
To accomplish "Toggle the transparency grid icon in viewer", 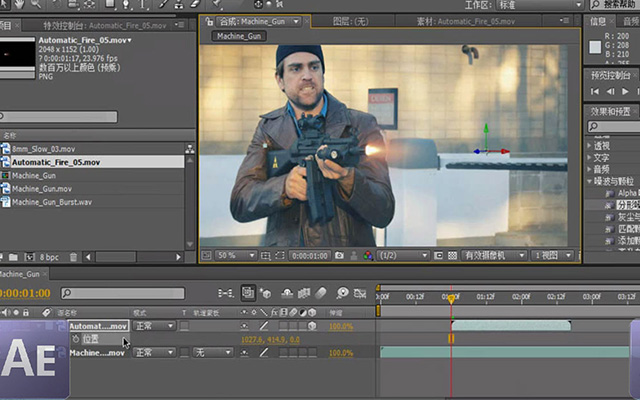I will (x=452, y=256).
